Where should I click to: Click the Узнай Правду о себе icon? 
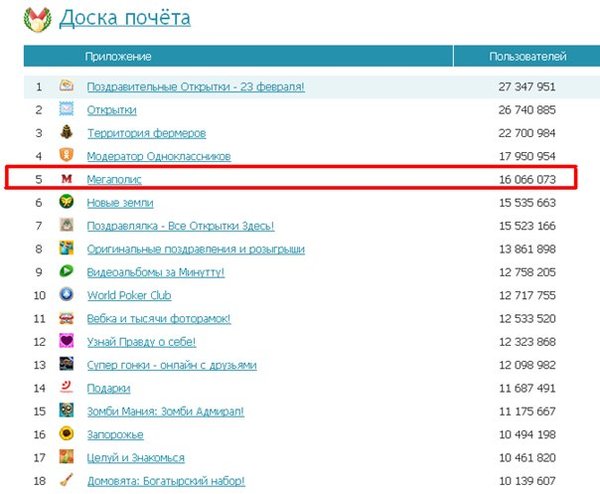coord(66,341)
